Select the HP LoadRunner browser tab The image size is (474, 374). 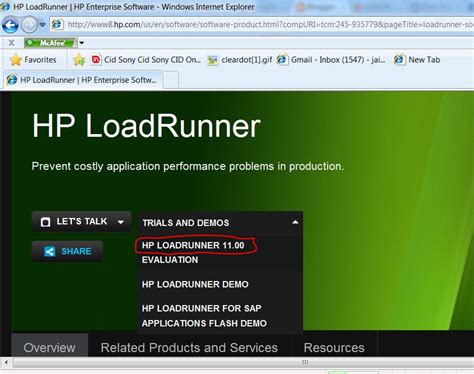(x=82, y=80)
